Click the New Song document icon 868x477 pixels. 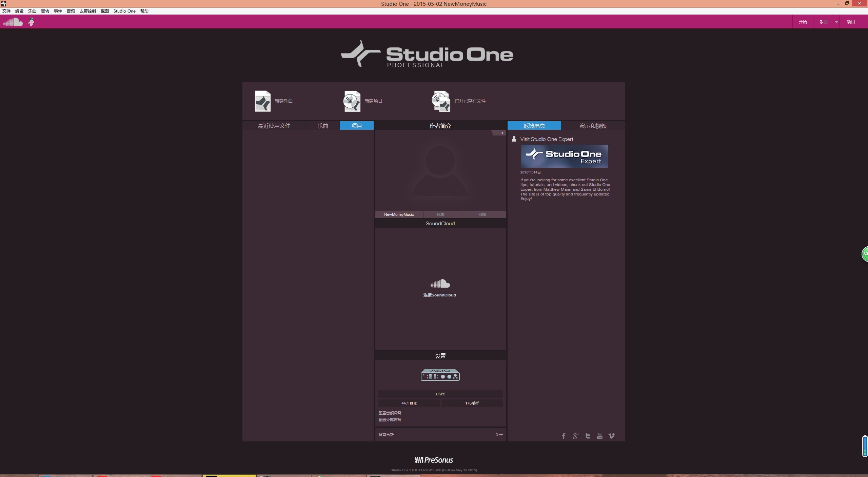262,101
